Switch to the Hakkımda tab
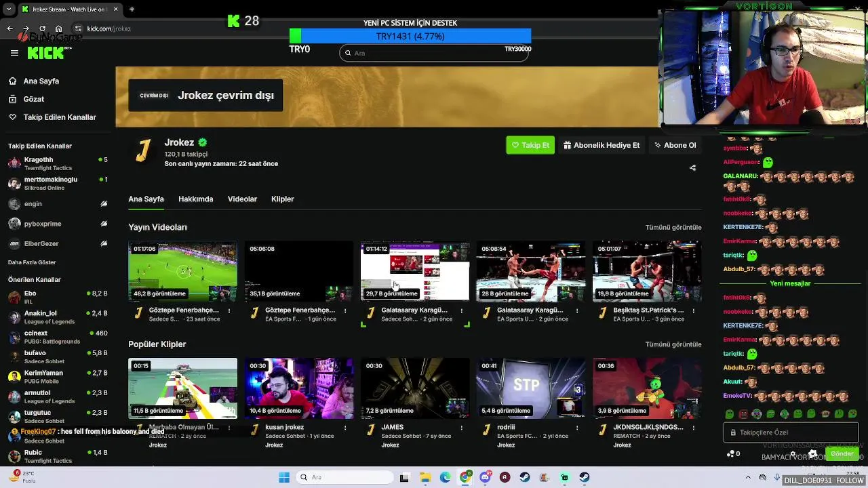This screenshot has height=488, width=868. pyautogui.click(x=195, y=199)
